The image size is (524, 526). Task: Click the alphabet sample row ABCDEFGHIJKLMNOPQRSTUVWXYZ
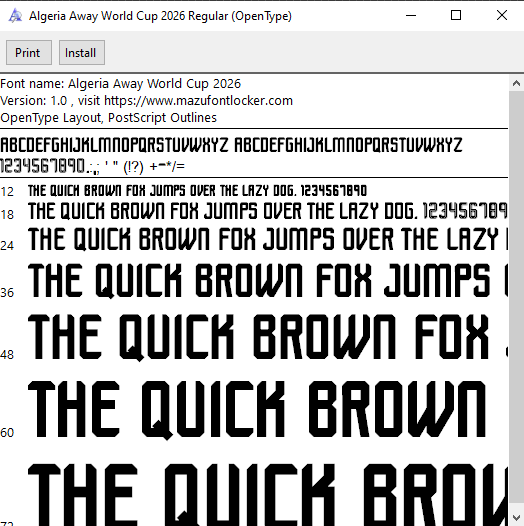click(x=231, y=145)
